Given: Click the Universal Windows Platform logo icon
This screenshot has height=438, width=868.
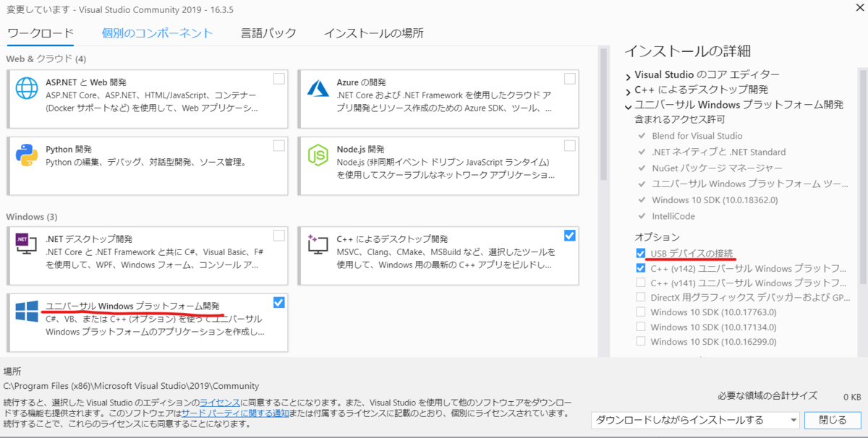Looking at the screenshot, I should coord(27,312).
